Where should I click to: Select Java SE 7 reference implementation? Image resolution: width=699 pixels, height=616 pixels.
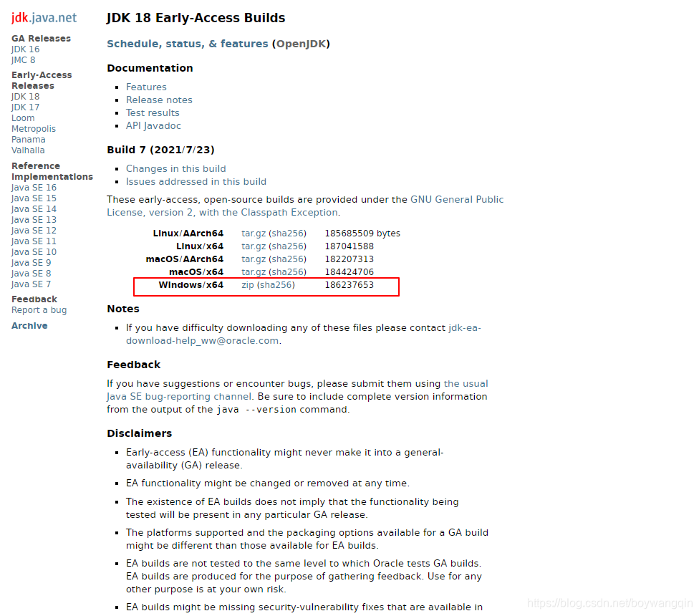click(x=32, y=284)
